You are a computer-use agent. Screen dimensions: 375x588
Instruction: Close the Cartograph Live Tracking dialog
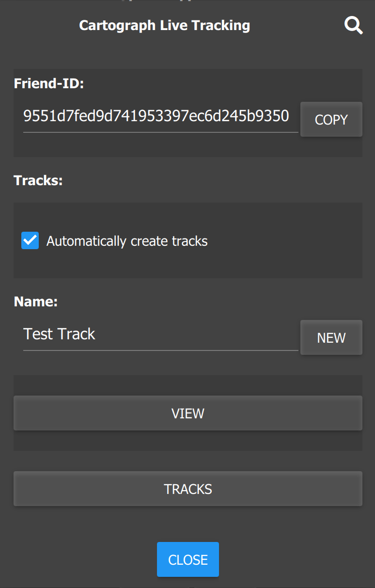187,559
